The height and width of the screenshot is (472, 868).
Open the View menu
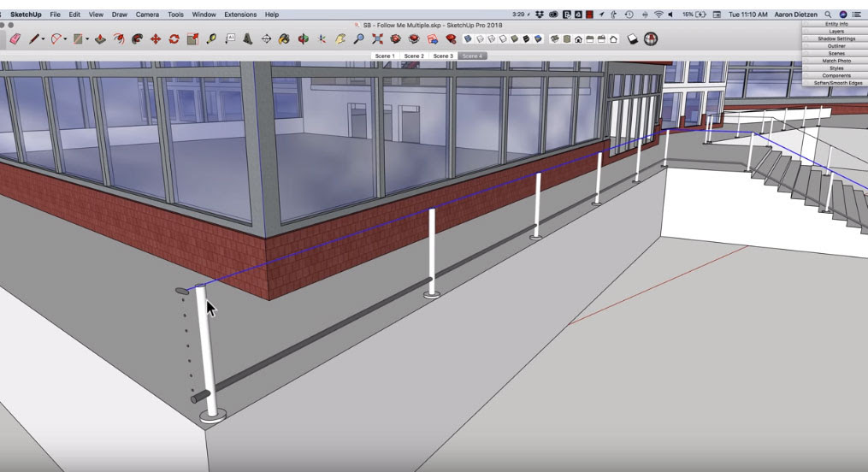(x=96, y=15)
